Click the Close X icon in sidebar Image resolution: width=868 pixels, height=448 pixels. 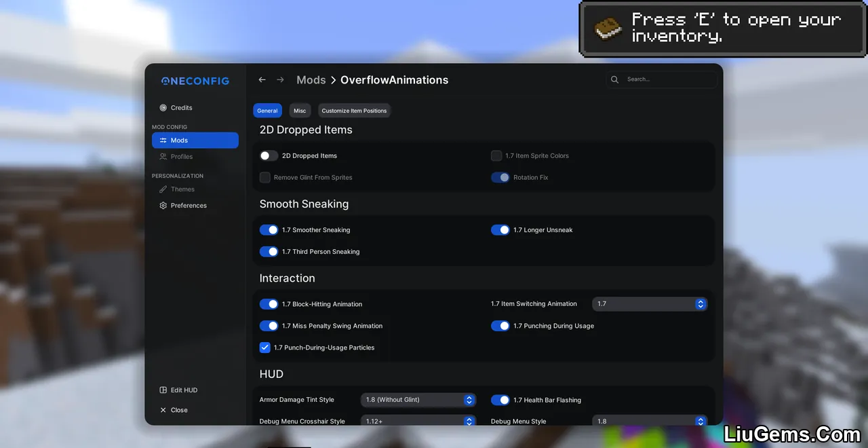[163, 410]
